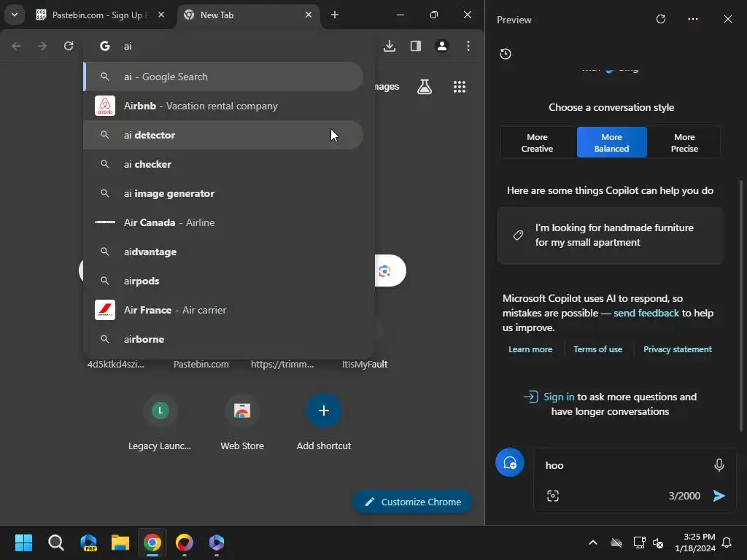The image size is (747, 560).
Task: Choose the Air France air carrier suggestion
Action: click(223, 310)
